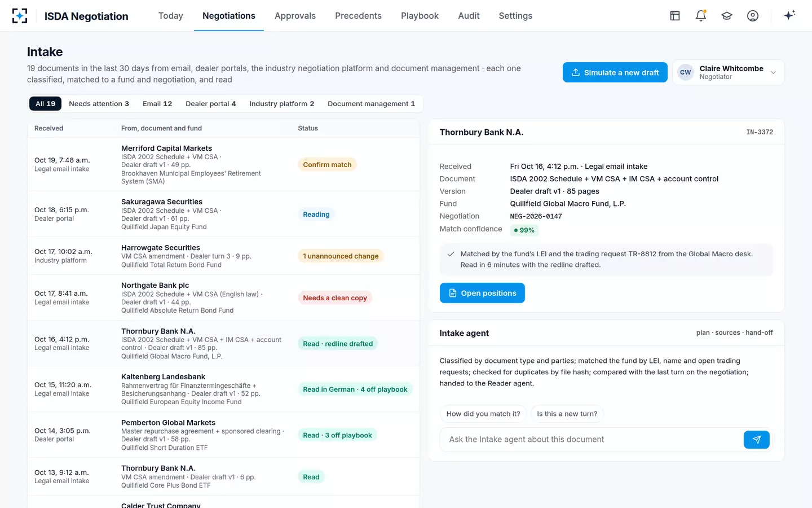Click the graduation cap learning icon
The height and width of the screenshot is (508, 812).
tap(727, 16)
